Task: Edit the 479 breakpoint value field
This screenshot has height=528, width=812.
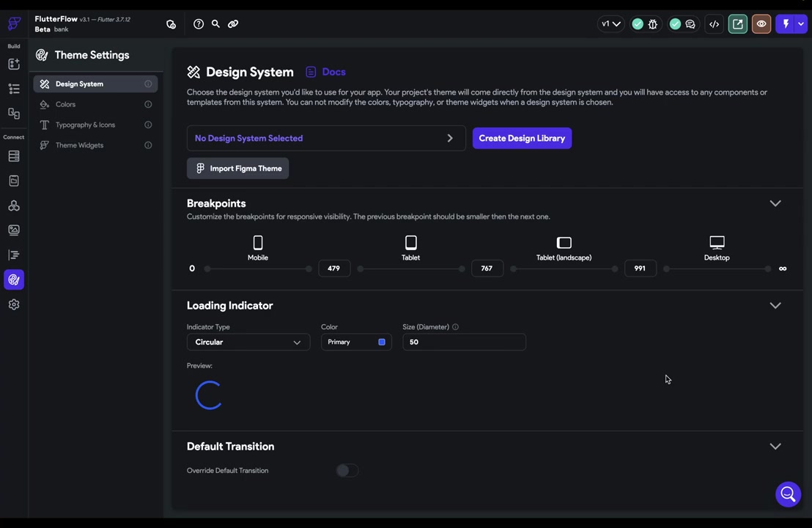Action: coord(334,268)
